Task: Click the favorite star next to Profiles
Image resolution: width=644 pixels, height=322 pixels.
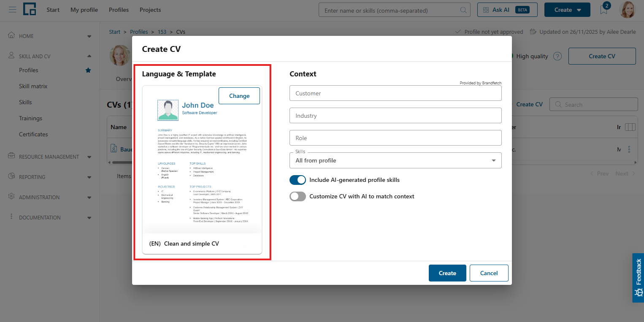Action: 88,70
